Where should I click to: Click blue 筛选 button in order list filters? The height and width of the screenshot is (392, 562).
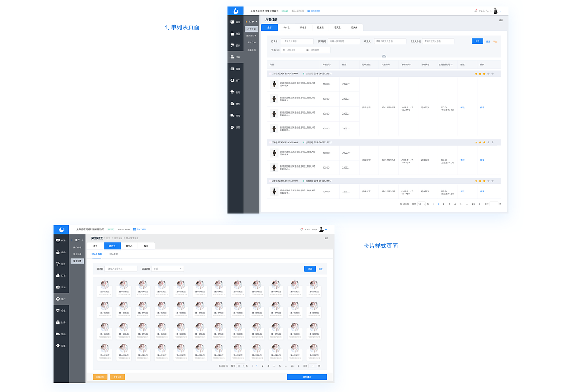[477, 41]
